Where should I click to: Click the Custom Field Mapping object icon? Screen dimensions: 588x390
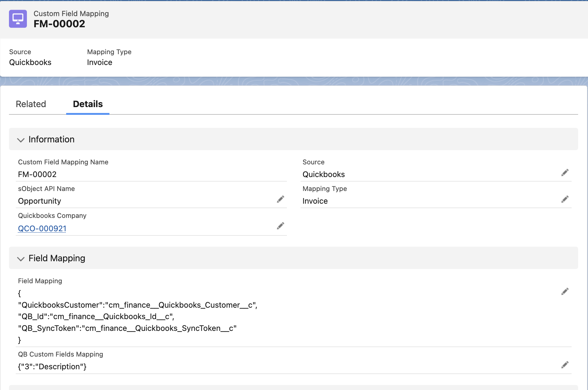click(18, 19)
